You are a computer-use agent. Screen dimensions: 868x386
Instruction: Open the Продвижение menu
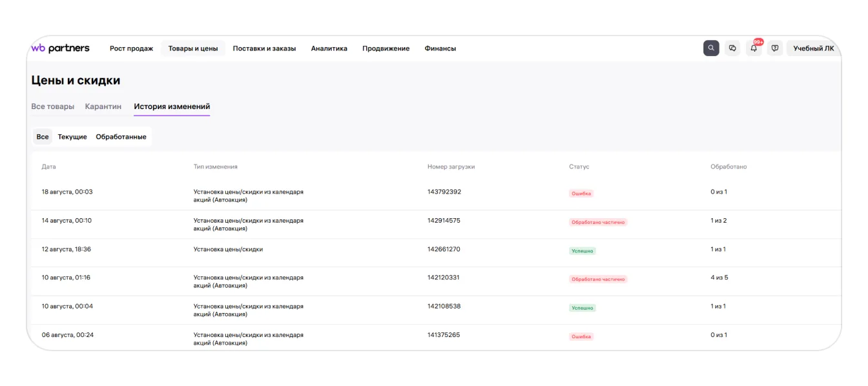tap(386, 48)
